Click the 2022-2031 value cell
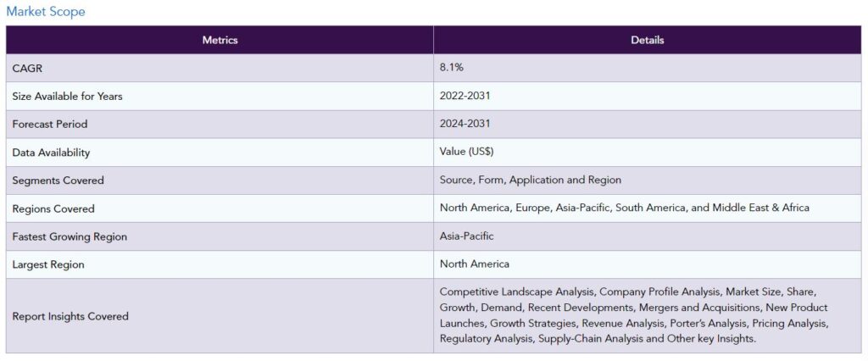The image size is (868, 361). 647,96
